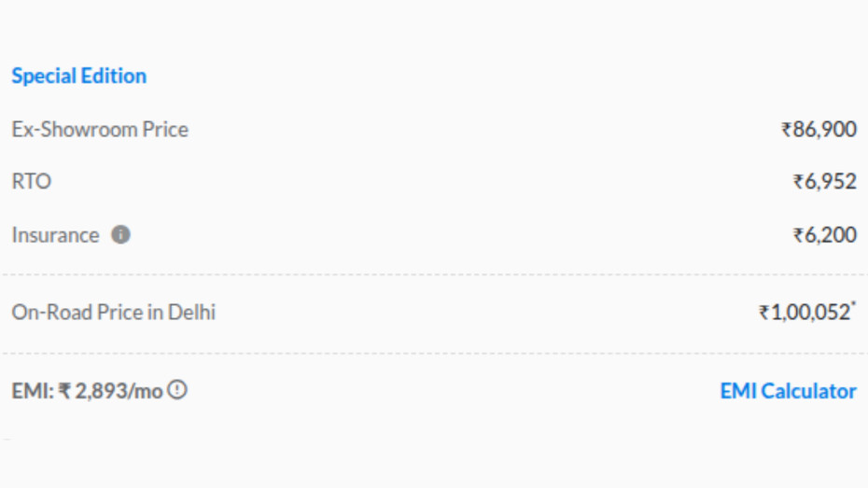The width and height of the screenshot is (868, 488).
Task: Click the word Delhi in on-road row
Action: point(191,312)
